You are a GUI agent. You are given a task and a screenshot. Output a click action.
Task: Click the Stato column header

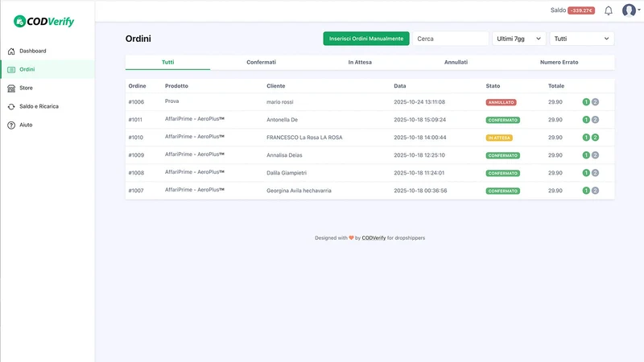coord(493,86)
